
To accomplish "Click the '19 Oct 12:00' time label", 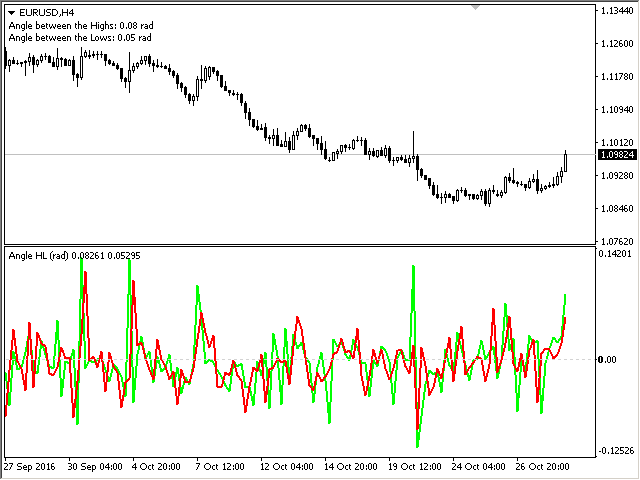I will 413,467.
